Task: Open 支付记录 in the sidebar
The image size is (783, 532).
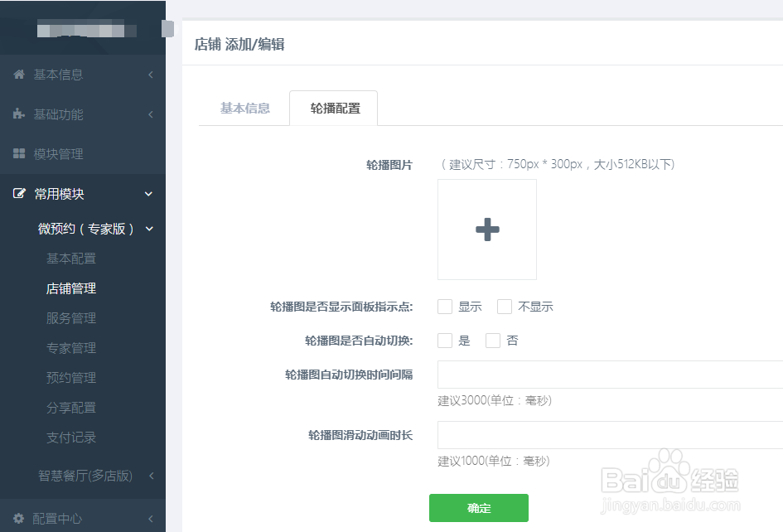Action: point(71,438)
